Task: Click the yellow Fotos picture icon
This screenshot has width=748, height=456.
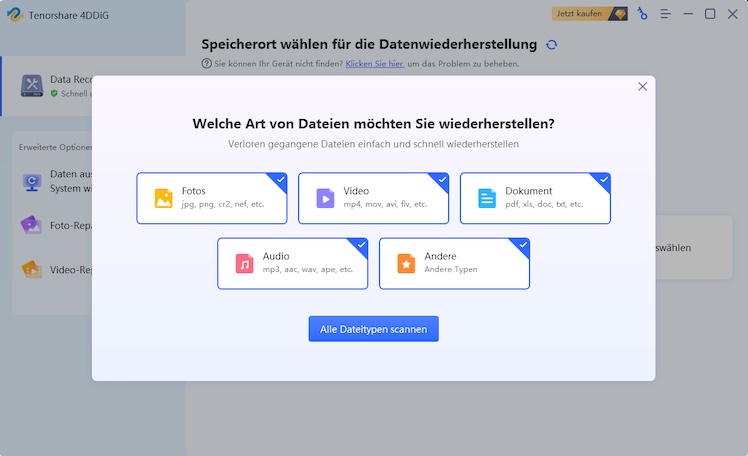Action: click(x=163, y=198)
